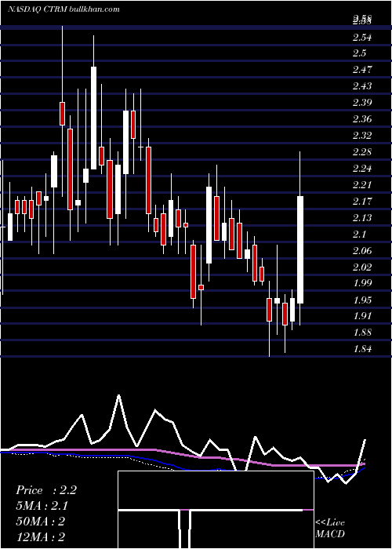Image resolution: width=392 pixels, height=549 pixels.
Task: Click the 1.88 price axis label
Action: 362,333
